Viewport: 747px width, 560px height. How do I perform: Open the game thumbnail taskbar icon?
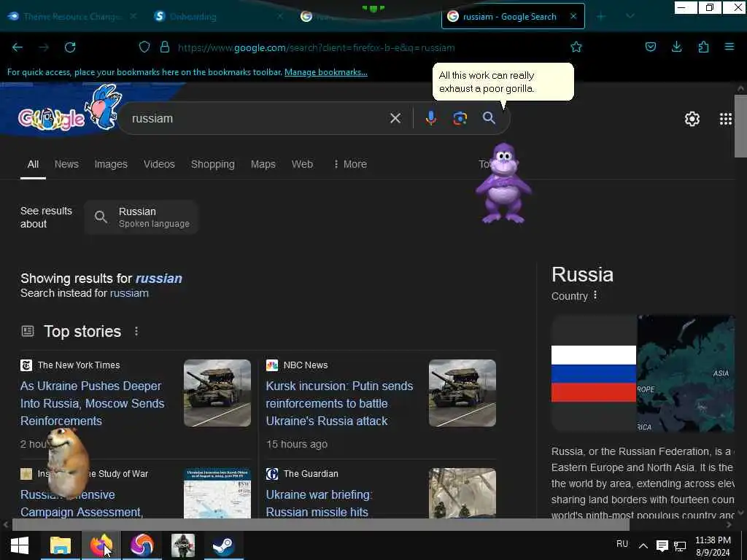pos(183,545)
